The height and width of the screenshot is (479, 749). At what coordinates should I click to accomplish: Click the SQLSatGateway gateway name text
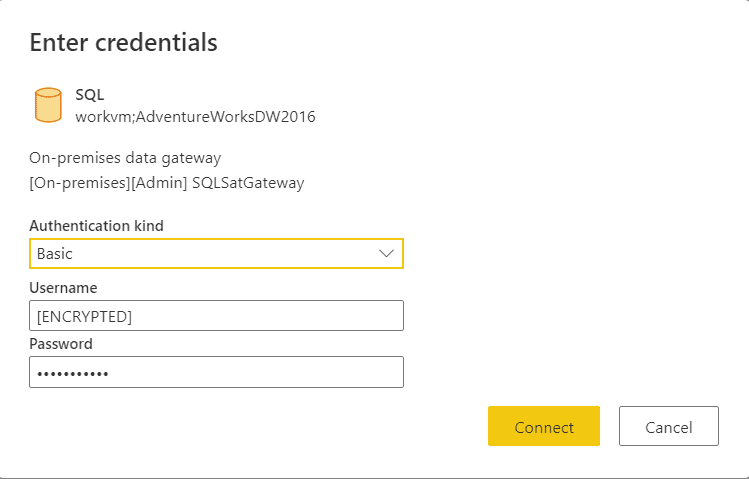(248, 183)
